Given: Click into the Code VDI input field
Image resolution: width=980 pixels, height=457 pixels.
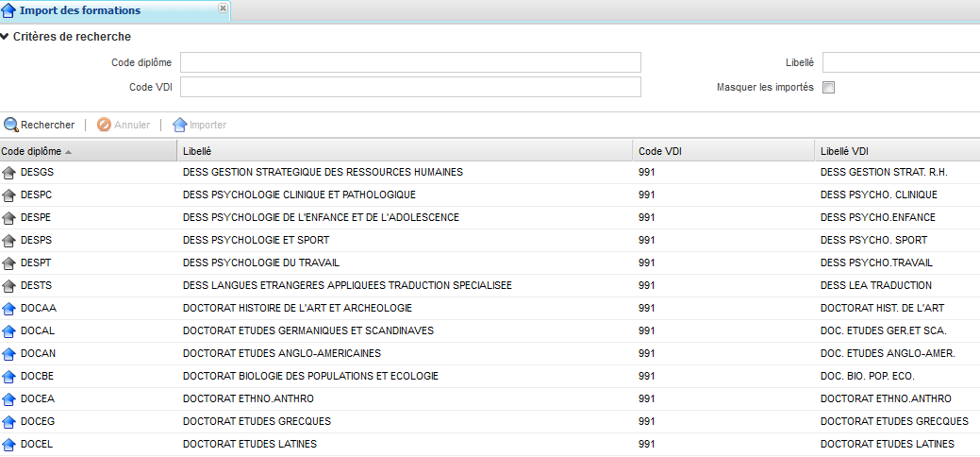Looking at the screenshot, I should click(410, 88).
